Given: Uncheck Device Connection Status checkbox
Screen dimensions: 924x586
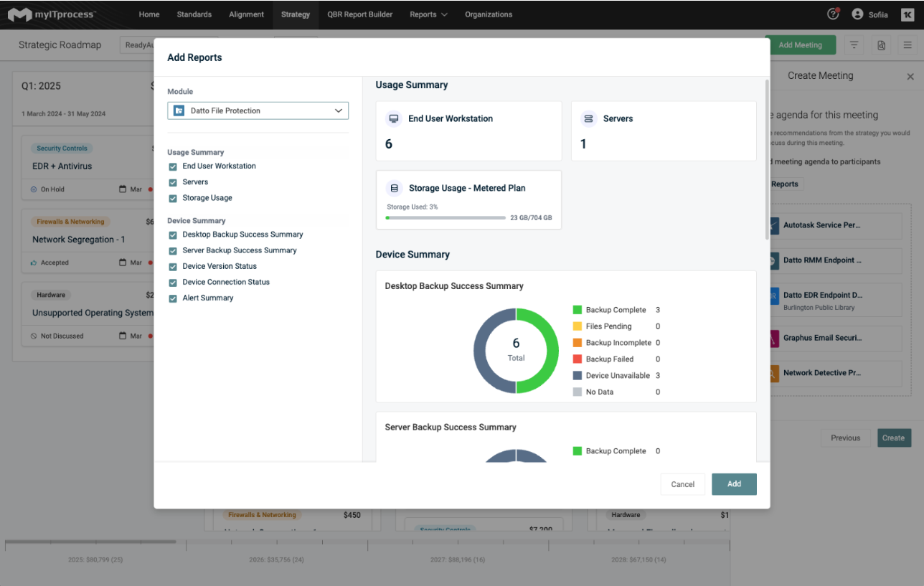Looking at the screenshot, I should coord(172,282).
